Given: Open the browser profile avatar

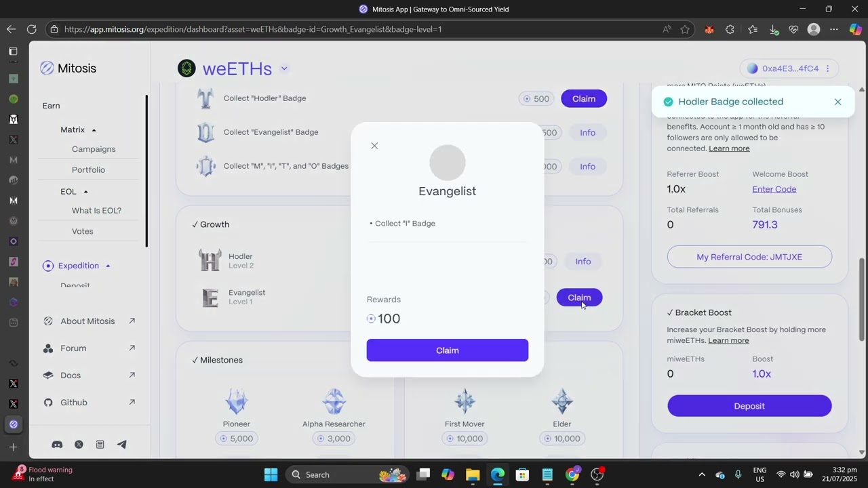Looking at the screenshot, I should tap(814, 29).
